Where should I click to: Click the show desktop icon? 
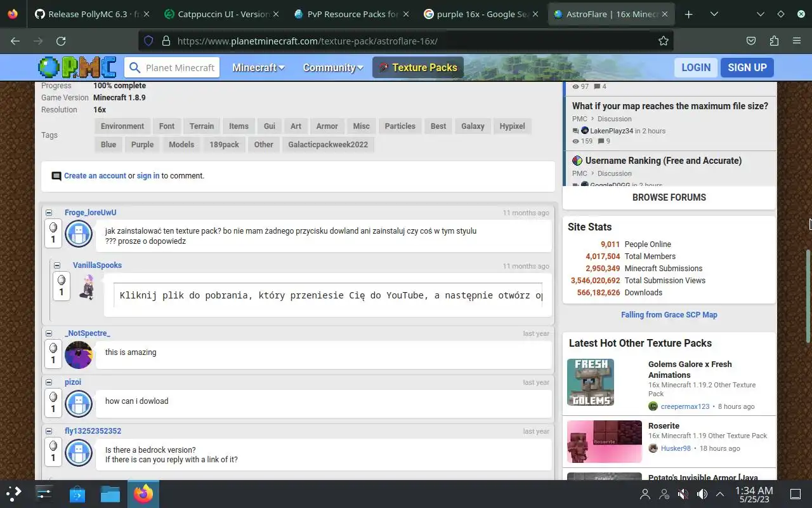tap(796, 493)
